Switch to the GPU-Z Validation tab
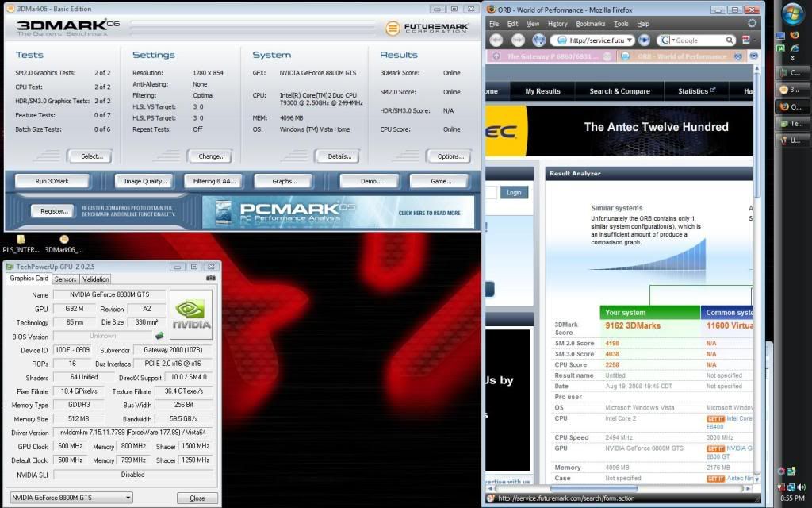 [x=96, y=279]
